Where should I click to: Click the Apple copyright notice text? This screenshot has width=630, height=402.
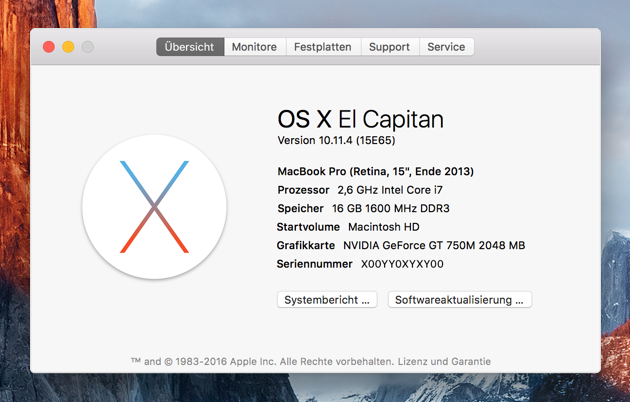pos(263,361)
